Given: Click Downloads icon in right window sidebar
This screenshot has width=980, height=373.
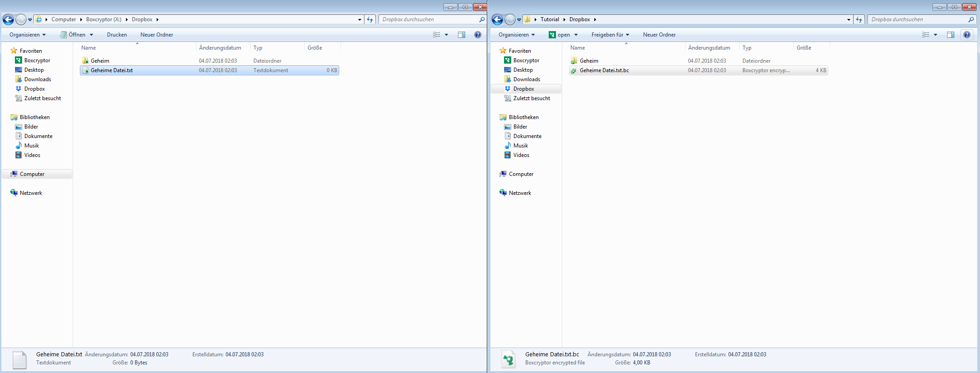Looking at the screenshot, I should click(x=508, y=79).
